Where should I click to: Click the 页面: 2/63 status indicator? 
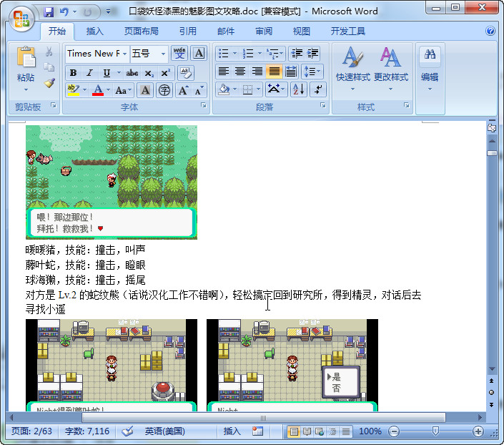click(x=31, y=431)
